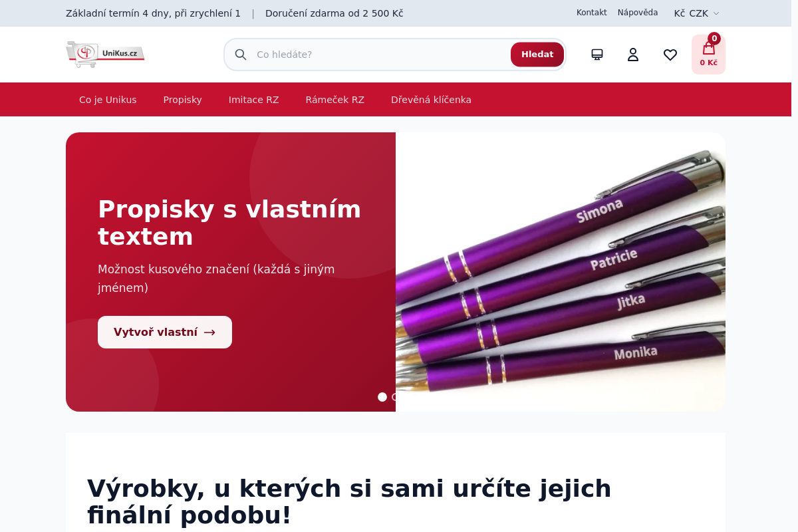
Task: Click the Výrobky, u kterých si sami heading
Action: pyautogui.click(x=349, y=501)
